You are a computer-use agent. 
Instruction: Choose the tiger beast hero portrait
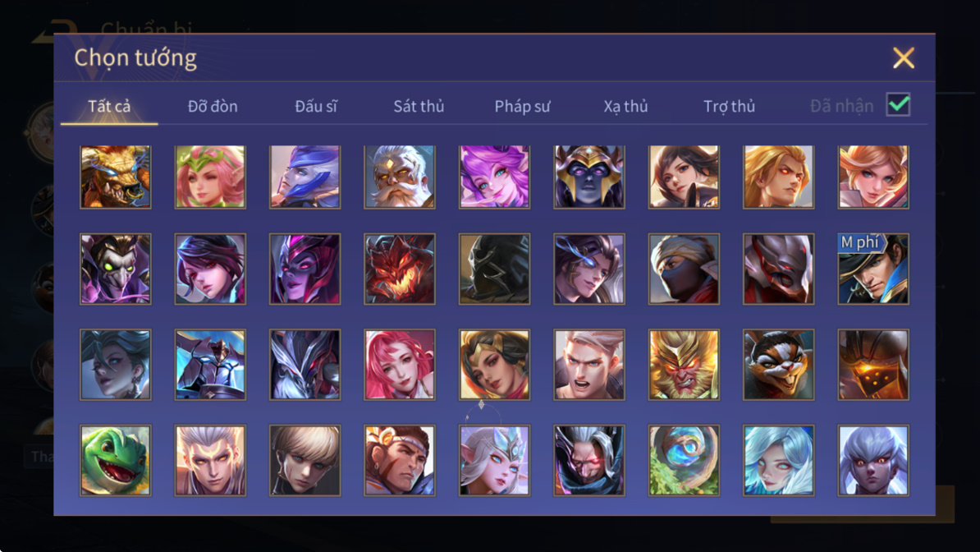pyautogui.click(x=116, y=177)
